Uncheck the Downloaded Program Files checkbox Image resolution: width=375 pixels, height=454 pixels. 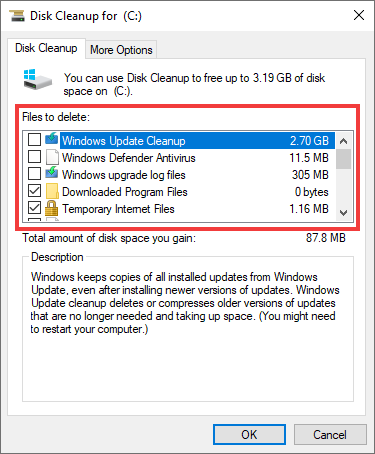[34, 191]
